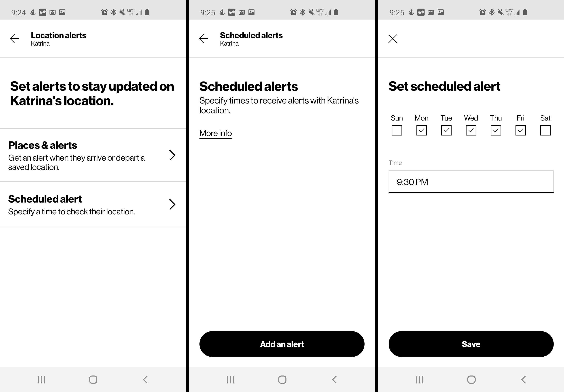Tap the close X on Set scheduled alert
This screenshot has height=392, width=564.
point(393,38)
